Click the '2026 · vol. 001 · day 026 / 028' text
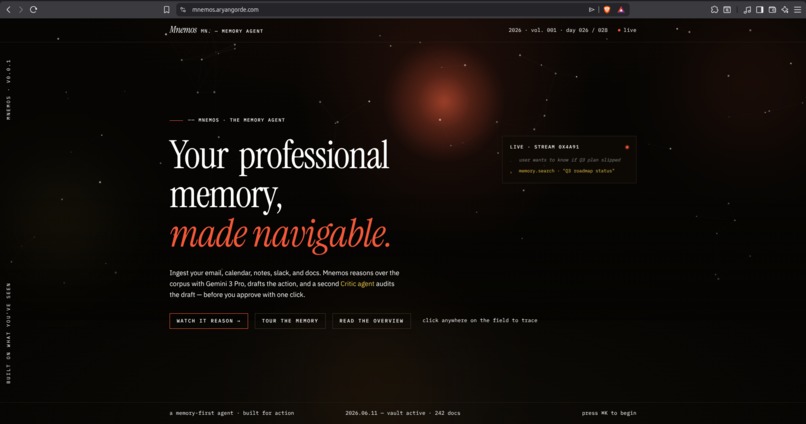Screen dimensions: 806x424 [558, 30]
